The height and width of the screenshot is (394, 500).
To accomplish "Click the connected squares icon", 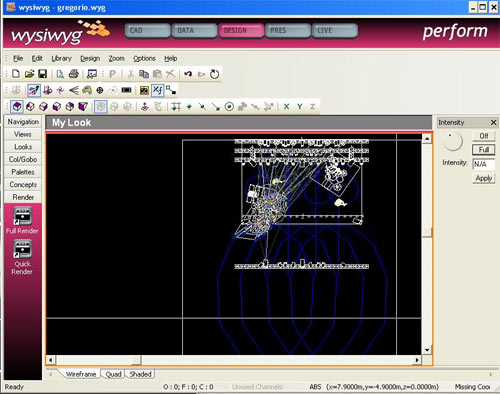I will [x=171, y=90].
